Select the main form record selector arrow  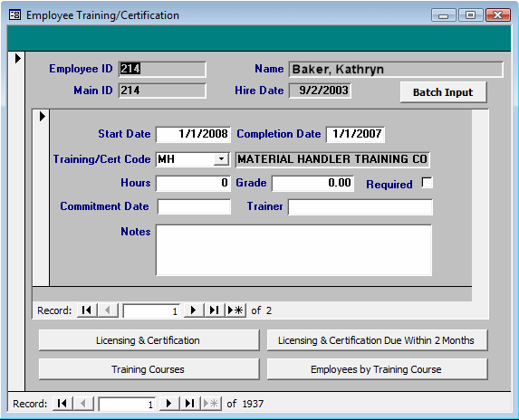click(18, 59)
